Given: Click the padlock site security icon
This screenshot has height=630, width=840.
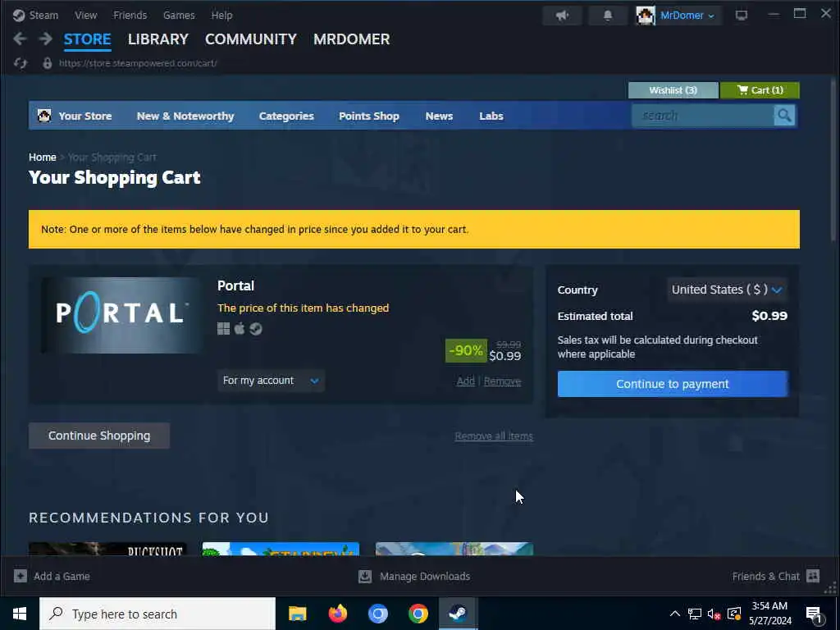Looking at the screenshot, I should (47, 63).
